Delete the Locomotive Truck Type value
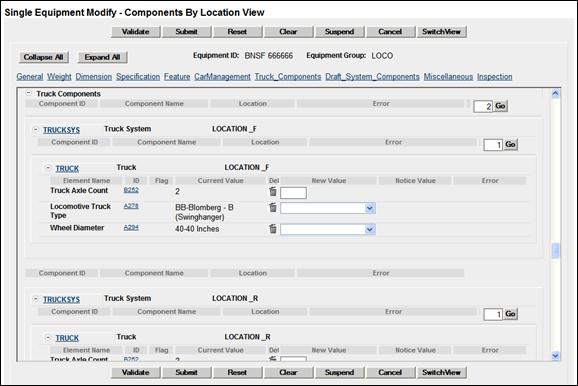 tap(272, 207)
